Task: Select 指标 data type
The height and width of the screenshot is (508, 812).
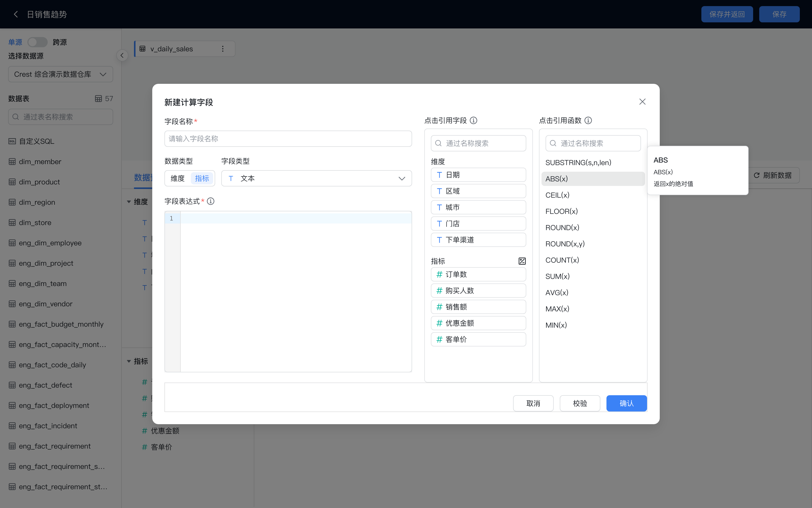Action: click(x=202, y=178)
